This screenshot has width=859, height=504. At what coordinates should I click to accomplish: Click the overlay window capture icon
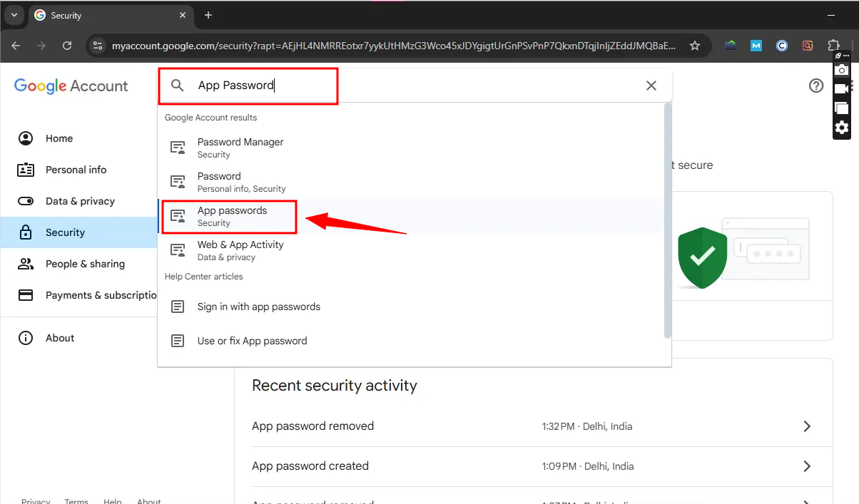(842, 108)
